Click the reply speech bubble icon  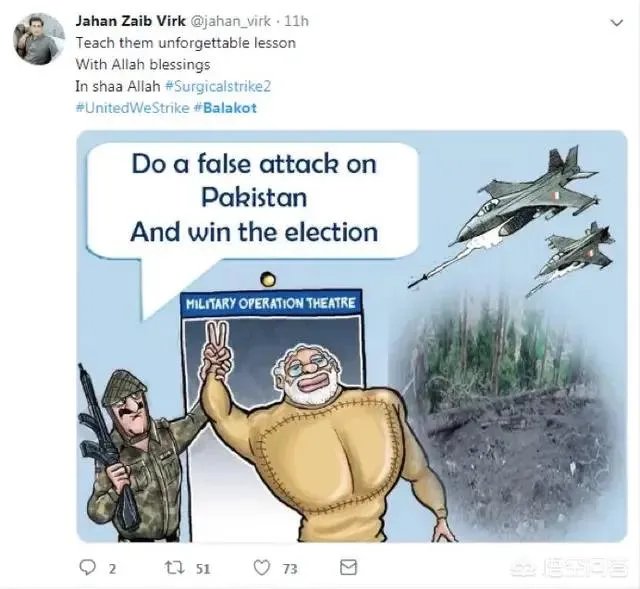tap(87, 567)
